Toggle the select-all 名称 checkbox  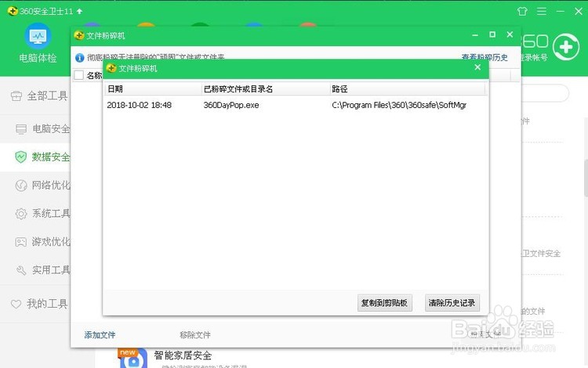78,75
